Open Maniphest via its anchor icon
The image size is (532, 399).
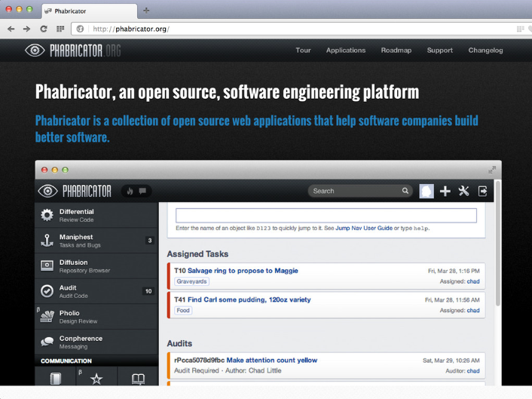47,241
